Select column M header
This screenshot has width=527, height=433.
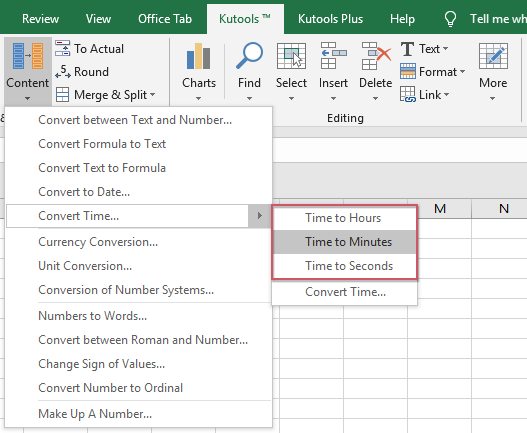(440, 209)
